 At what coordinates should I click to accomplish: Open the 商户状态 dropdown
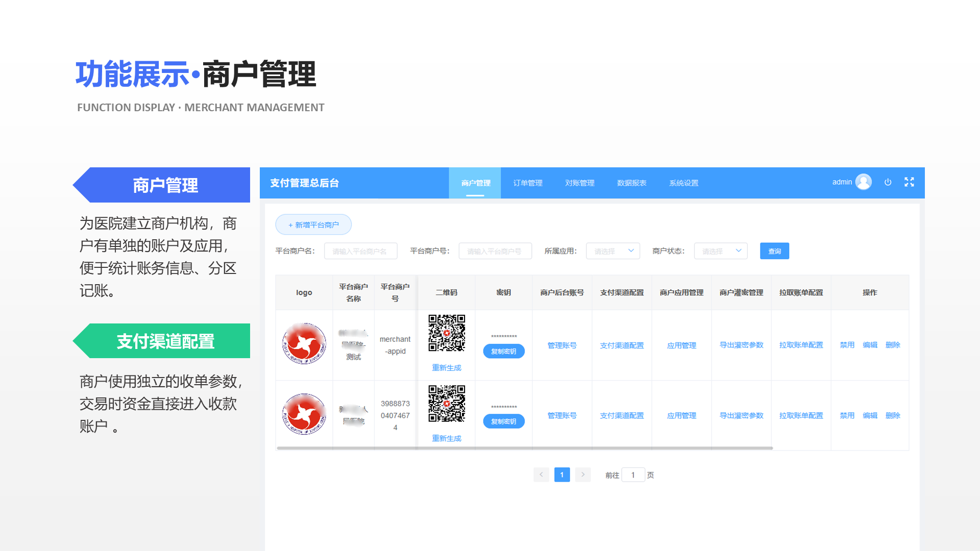point(720,251)
